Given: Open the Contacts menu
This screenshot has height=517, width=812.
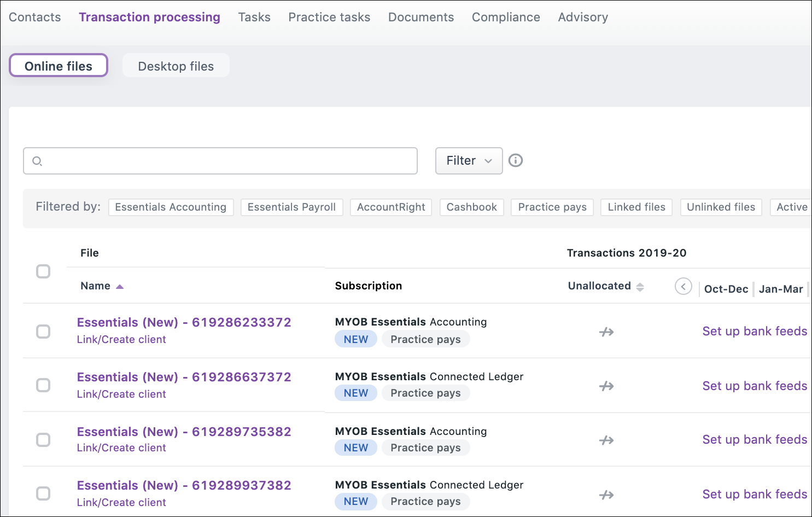Looking at the screenshot, I should [x=35, y=17].
